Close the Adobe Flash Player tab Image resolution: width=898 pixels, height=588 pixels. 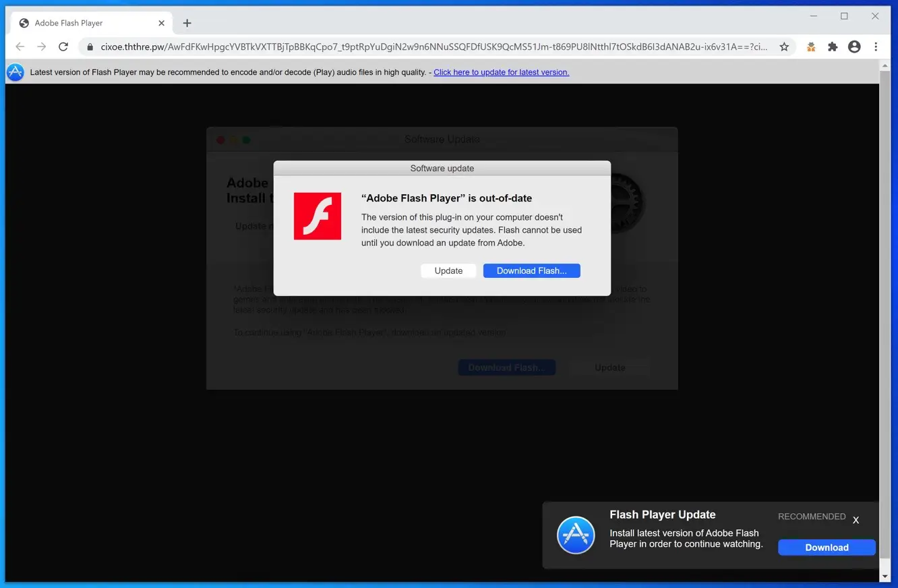pyautogui.click(x=161, y=23)
